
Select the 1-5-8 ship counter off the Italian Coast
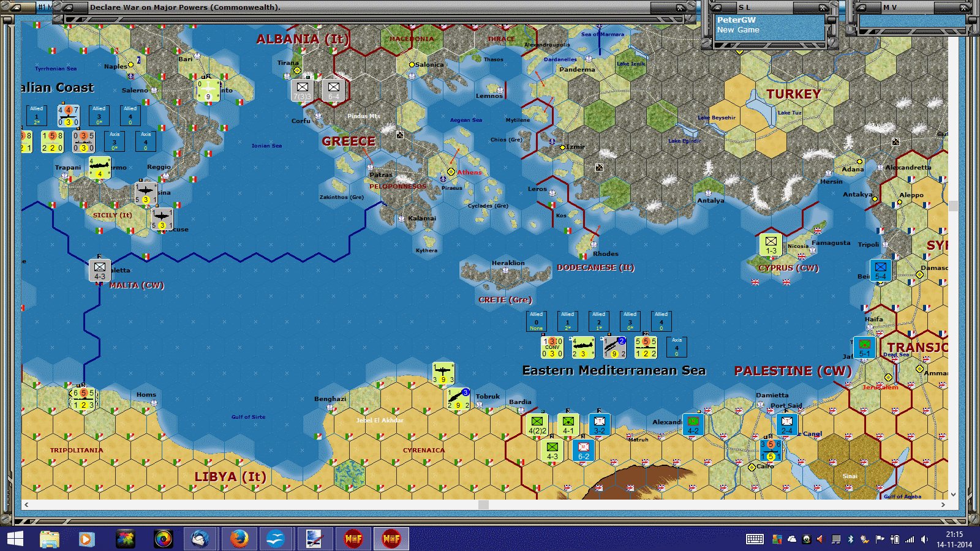click(x=52, y=141)
